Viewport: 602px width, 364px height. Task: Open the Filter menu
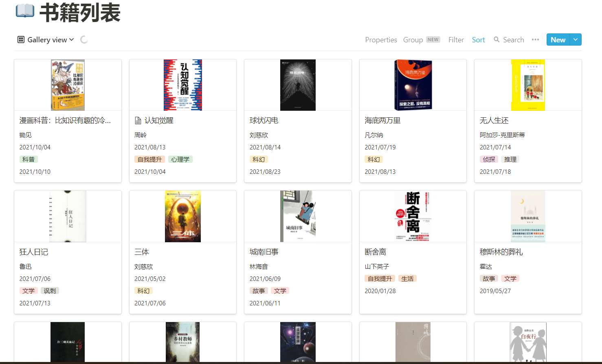pyautogui.click(x=456, y=39)
